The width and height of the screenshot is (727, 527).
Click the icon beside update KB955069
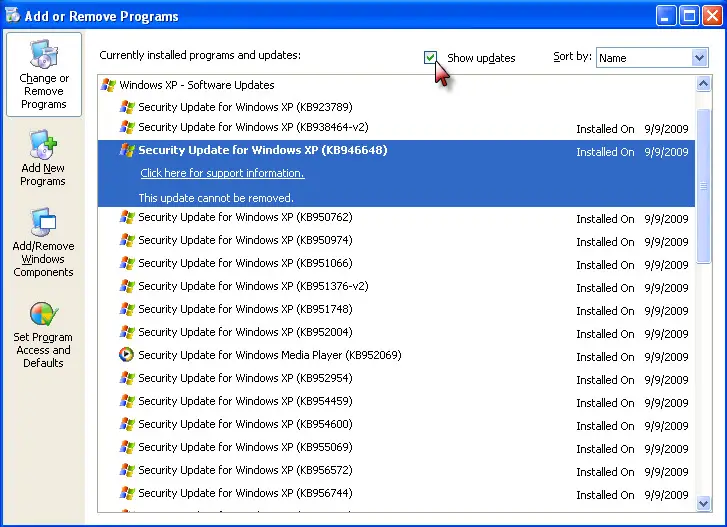click(x=127, y=447)
